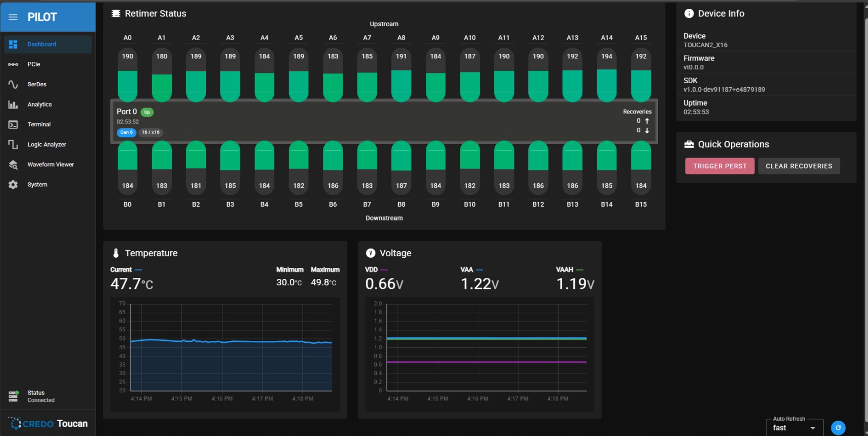Screen dimensions: 868x436
Task: Click the Auto Refresh dropdown arrow
Action: (x=813, y=428)
